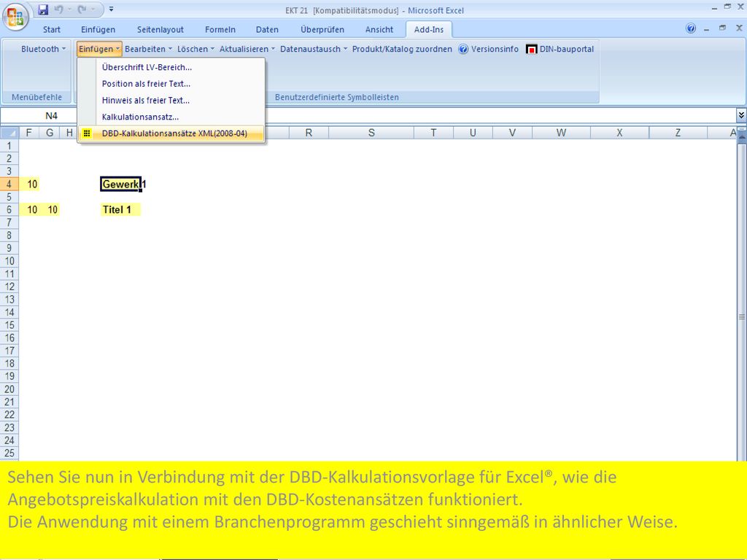Click the 10 value in cell F6

point(32,209)
